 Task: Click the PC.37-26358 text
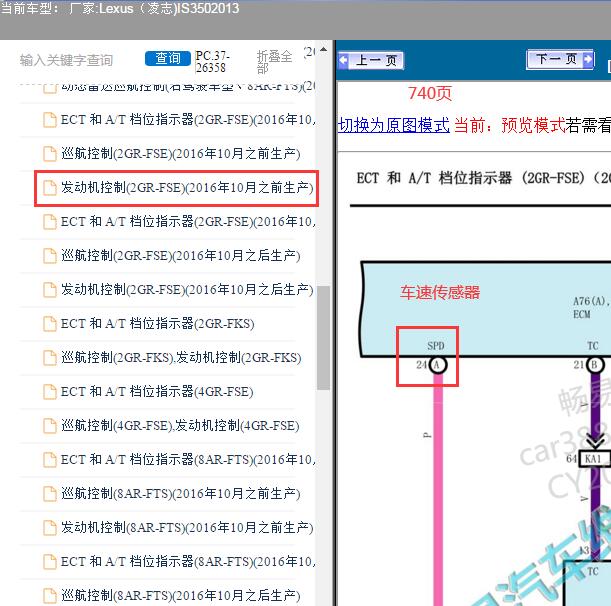212,62
